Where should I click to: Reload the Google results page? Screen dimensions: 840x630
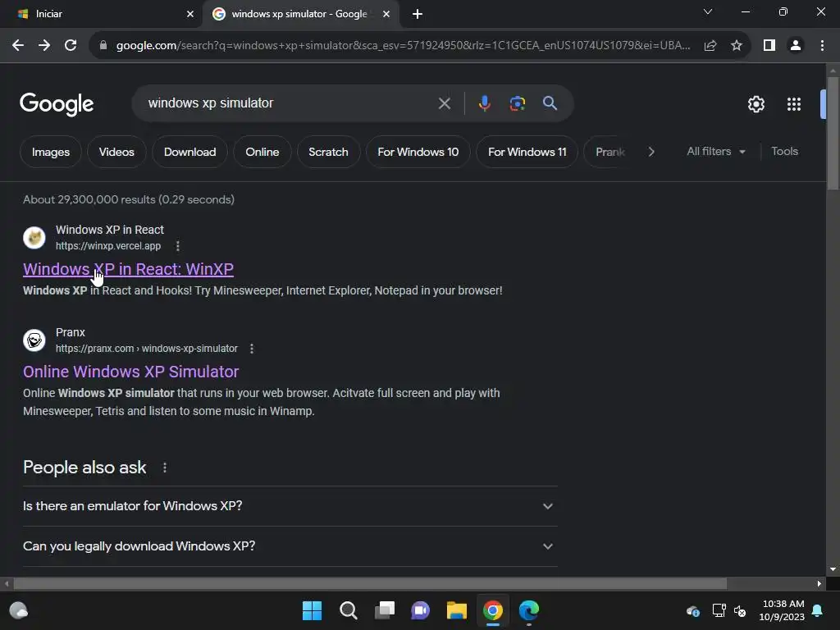71,46
